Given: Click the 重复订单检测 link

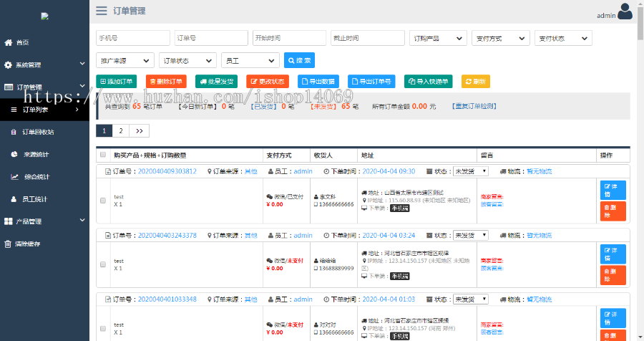Looking at the screenshot, I should coord(474,106).
